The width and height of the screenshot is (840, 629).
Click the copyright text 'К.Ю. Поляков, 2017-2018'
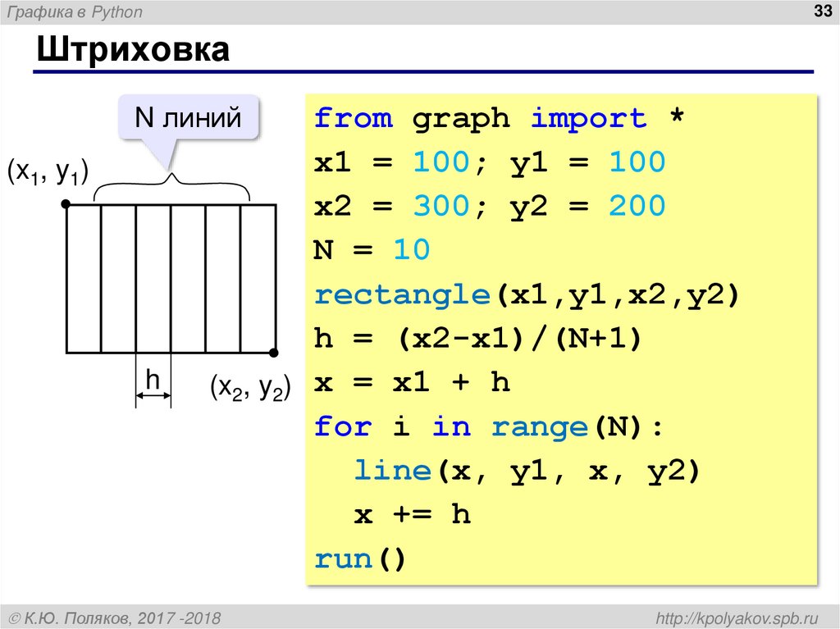coord(115,618)
